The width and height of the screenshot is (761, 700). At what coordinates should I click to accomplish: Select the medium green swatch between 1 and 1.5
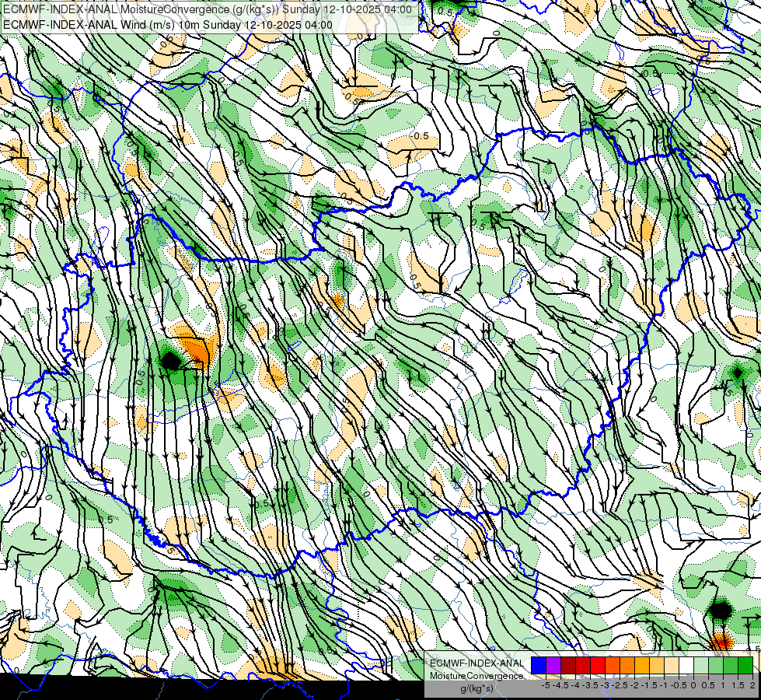[x=731, y=666]
